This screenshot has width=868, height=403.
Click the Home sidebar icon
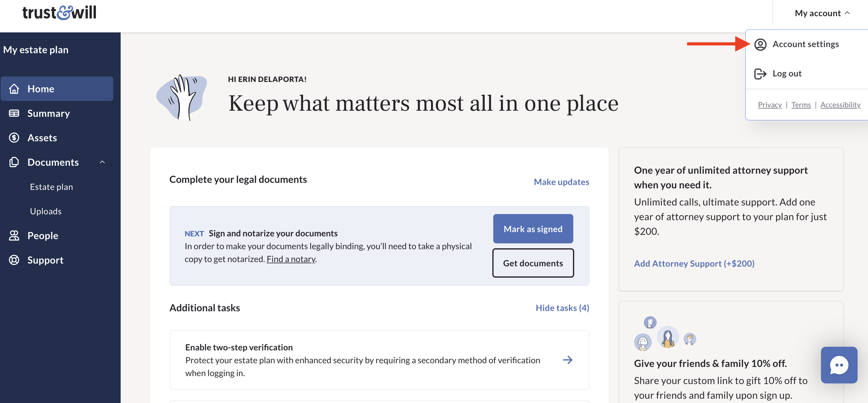[x=14, y=88]
